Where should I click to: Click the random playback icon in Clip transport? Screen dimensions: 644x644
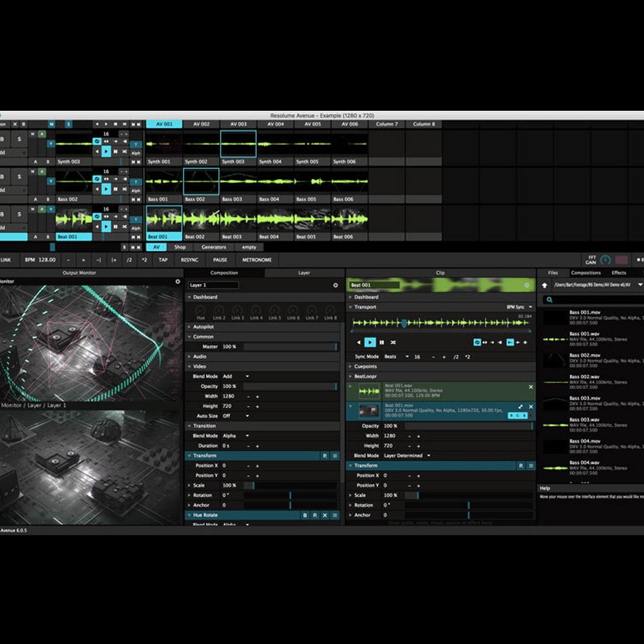[x=393, y=342]
